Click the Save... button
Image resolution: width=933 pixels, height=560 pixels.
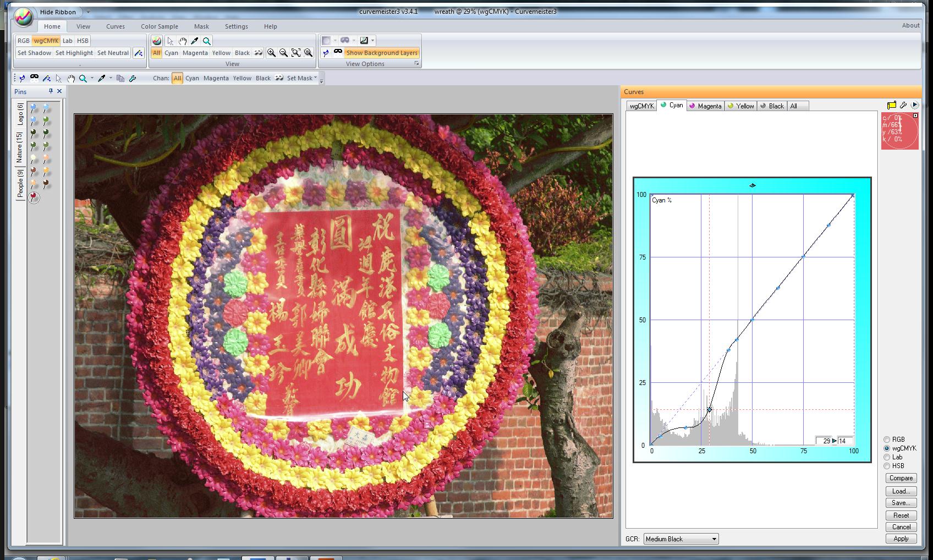pyautogui.click(x=901, y=503)
